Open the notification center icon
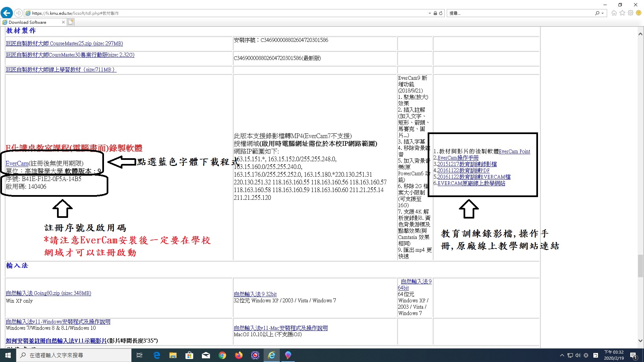644x362 pixels. pos(634,355)
